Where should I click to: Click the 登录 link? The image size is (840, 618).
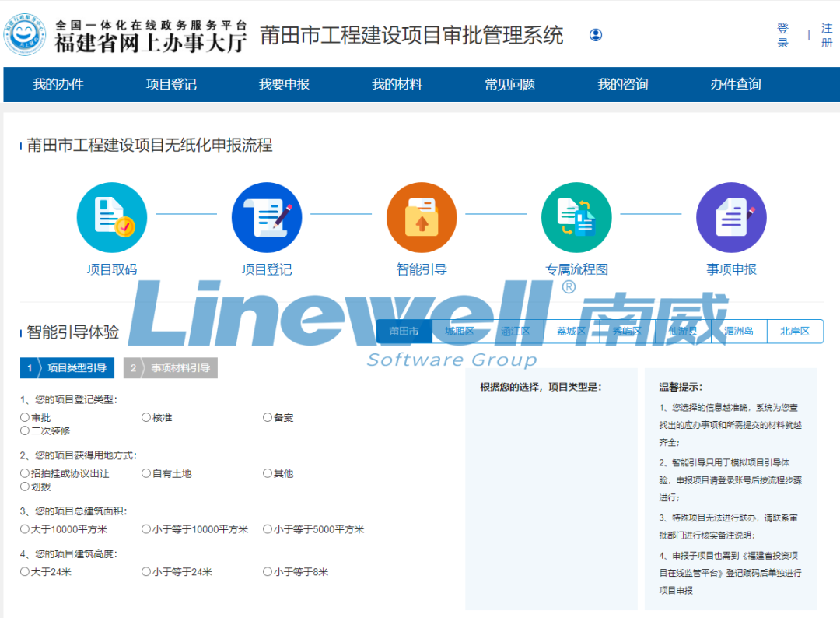782,36
